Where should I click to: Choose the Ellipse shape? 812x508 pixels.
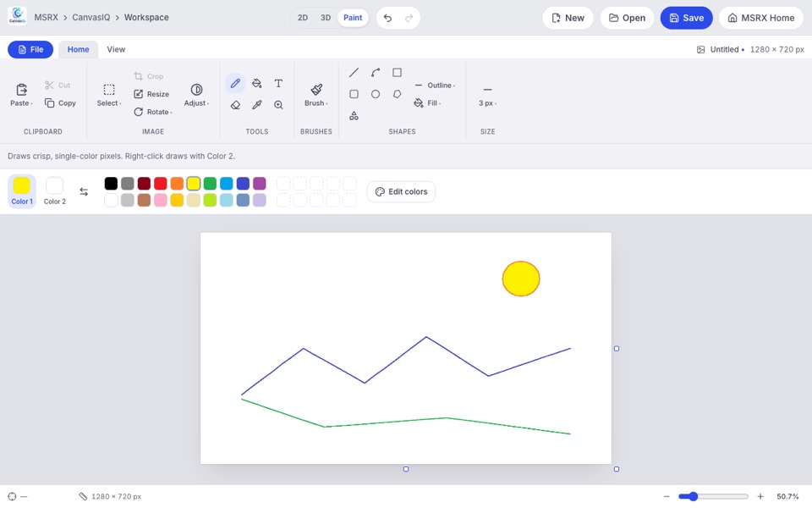[x=376, y=94]
